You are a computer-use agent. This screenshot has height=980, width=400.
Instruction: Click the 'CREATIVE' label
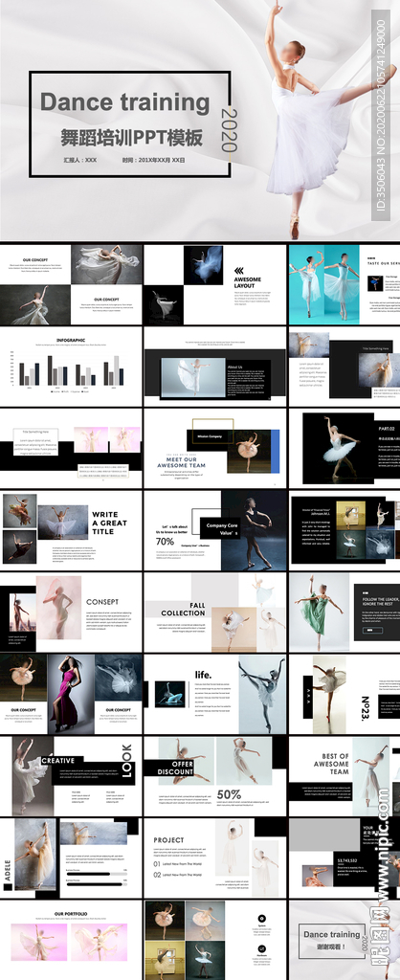(x=57, y=761)
